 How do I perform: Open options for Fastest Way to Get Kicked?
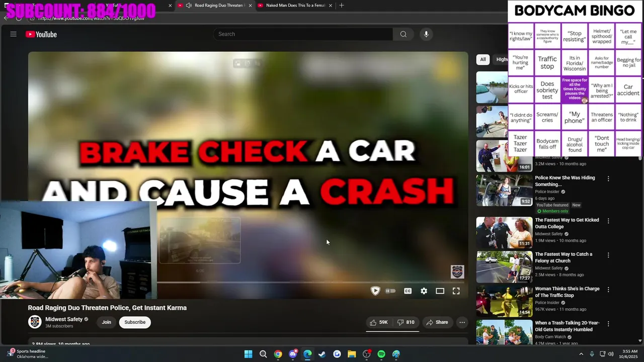tap(608, 221)
